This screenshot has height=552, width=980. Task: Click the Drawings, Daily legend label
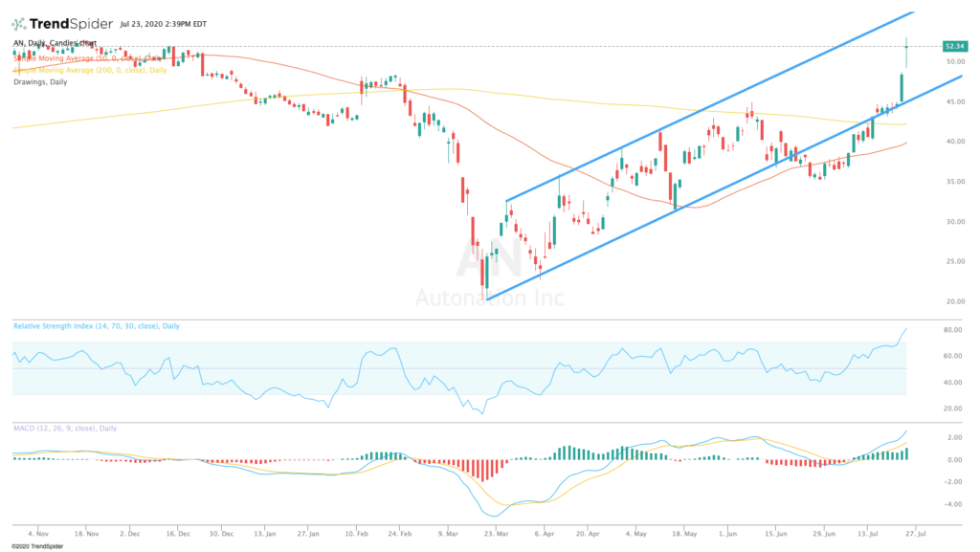[40, 82]
